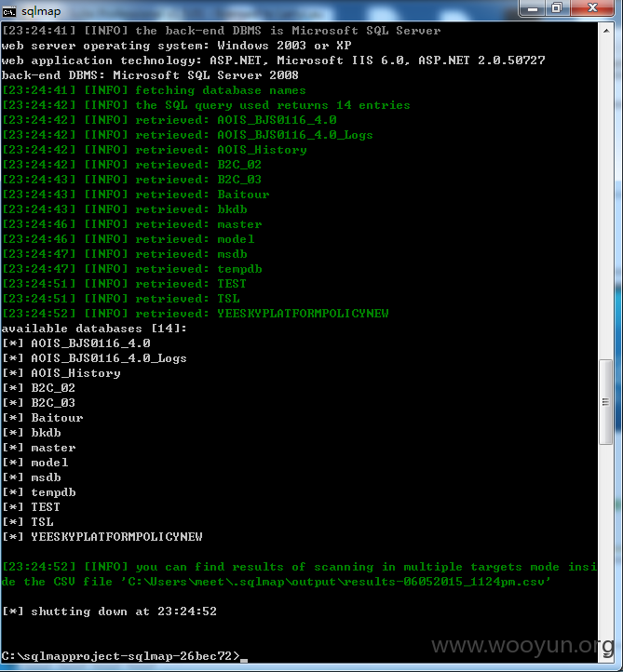Click '[*] msdb' database entry
The height and width of the screenshot is (672, 623).
point(32,477)
